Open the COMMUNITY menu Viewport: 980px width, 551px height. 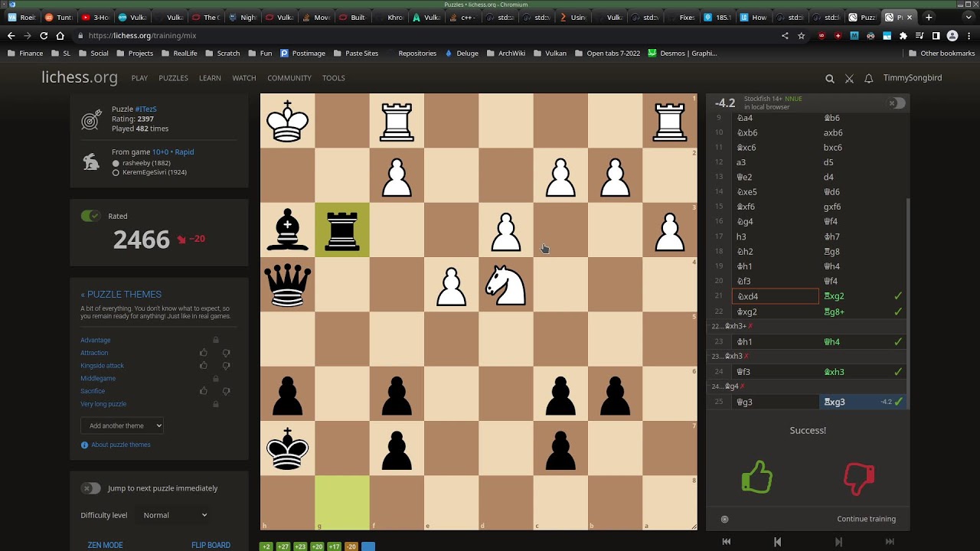click(x=289, y=78)
